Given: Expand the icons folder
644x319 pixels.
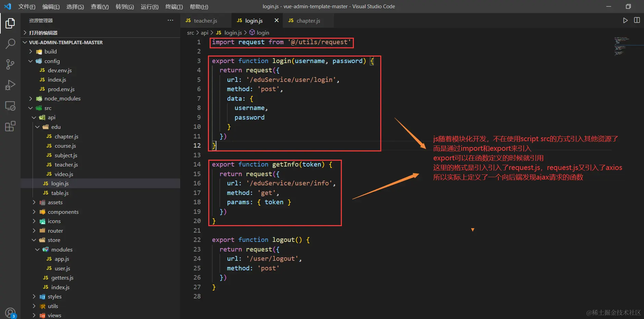Looking at the screenshot, I should click(x=100, y=221).
